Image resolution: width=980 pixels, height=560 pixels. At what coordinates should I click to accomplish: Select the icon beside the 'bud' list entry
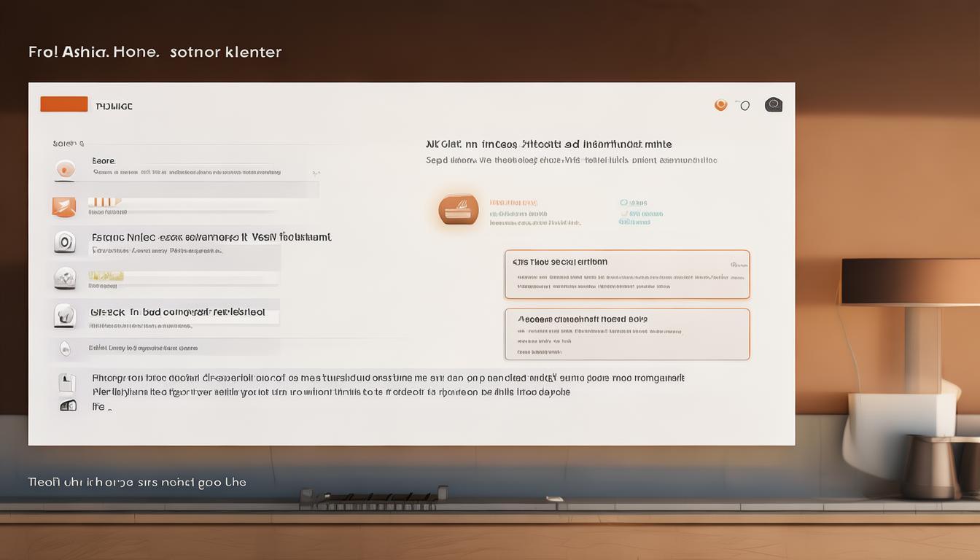point(65,315)
